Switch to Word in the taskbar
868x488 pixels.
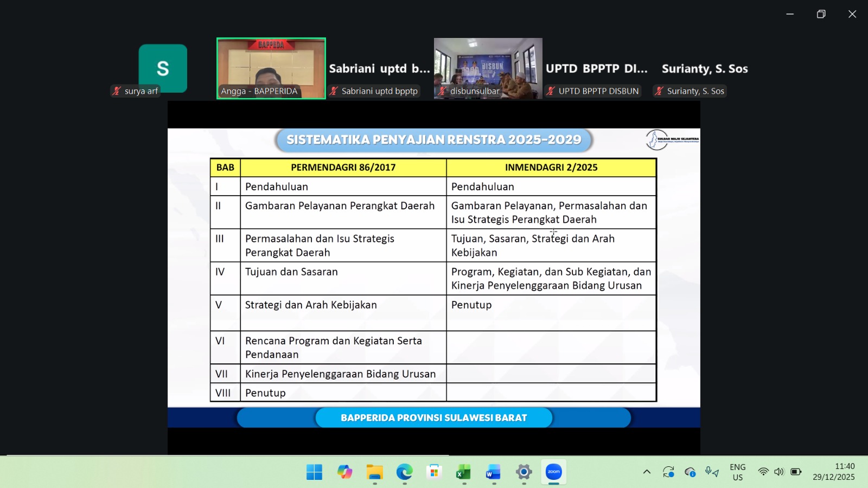pyautogui.click(x=494, y=472)
